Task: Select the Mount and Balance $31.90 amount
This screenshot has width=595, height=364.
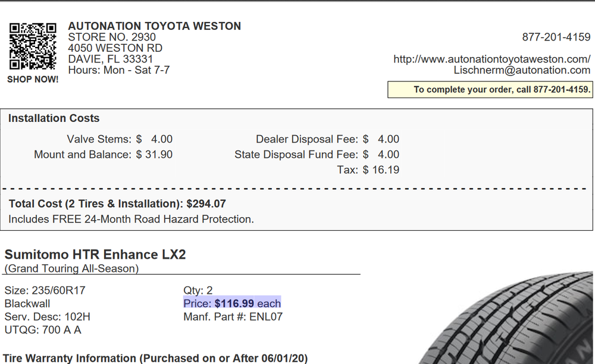Action: click(x=154, y=155)
